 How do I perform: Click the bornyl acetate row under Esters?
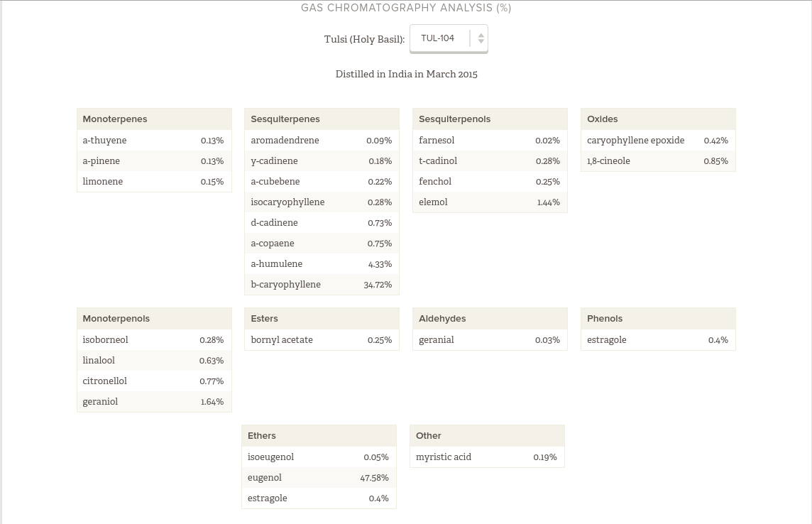point(322,340)
